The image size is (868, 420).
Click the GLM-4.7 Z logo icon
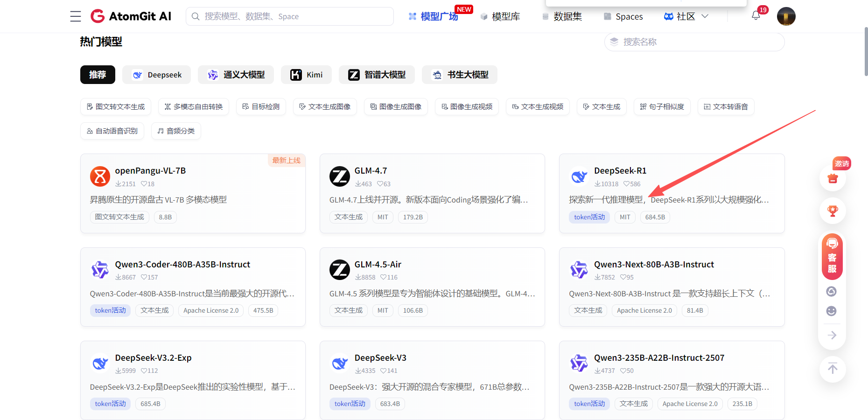[340, 176]
